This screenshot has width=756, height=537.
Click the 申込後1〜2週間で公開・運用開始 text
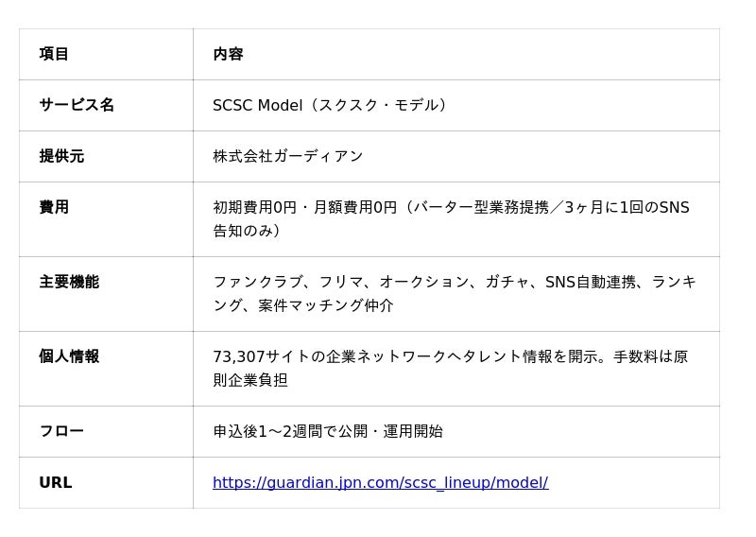328,432
